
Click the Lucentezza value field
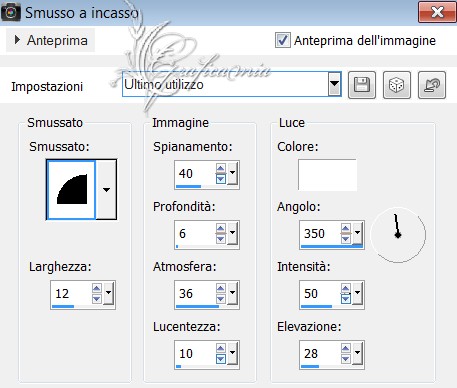[x=195, y=353]
